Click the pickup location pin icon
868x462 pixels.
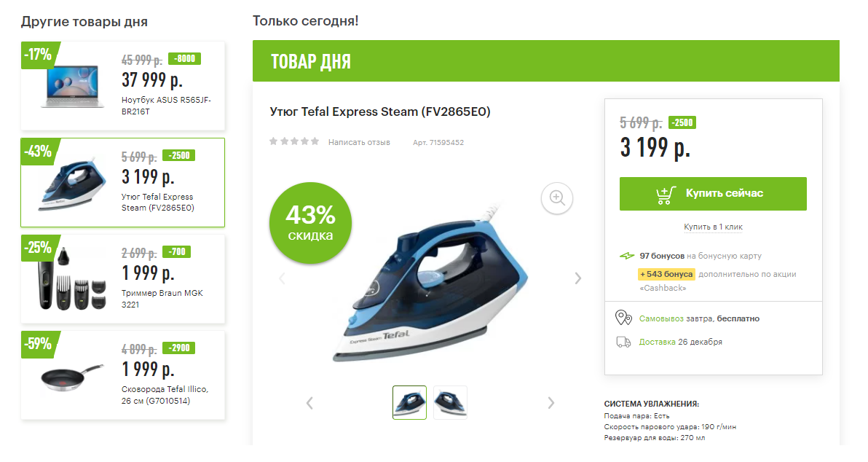coord(623,318)
